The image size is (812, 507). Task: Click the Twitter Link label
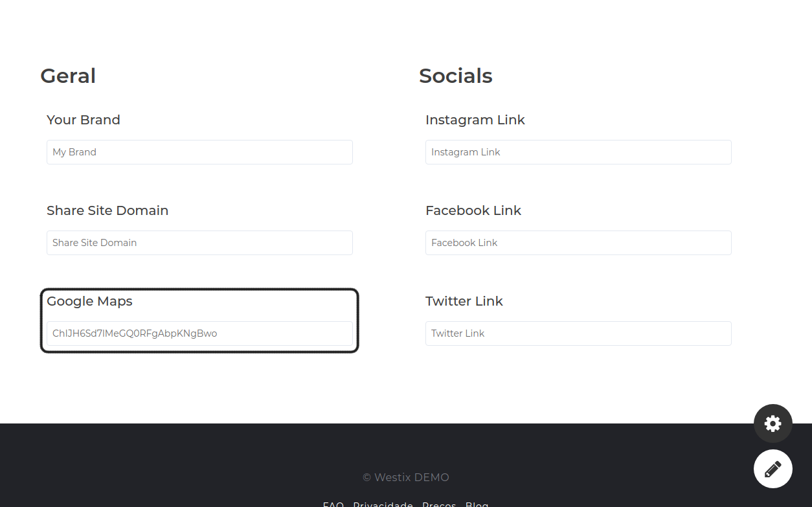click(464, 301)
